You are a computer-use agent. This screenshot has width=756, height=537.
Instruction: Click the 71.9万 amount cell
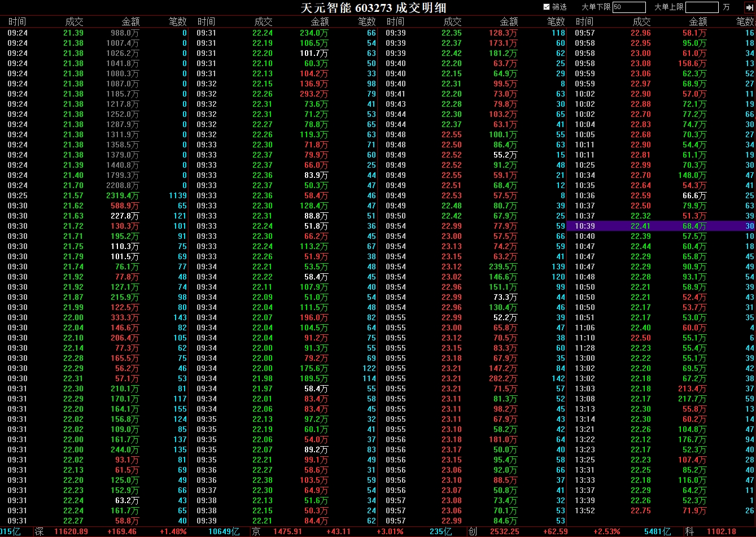tap(694, 510)
